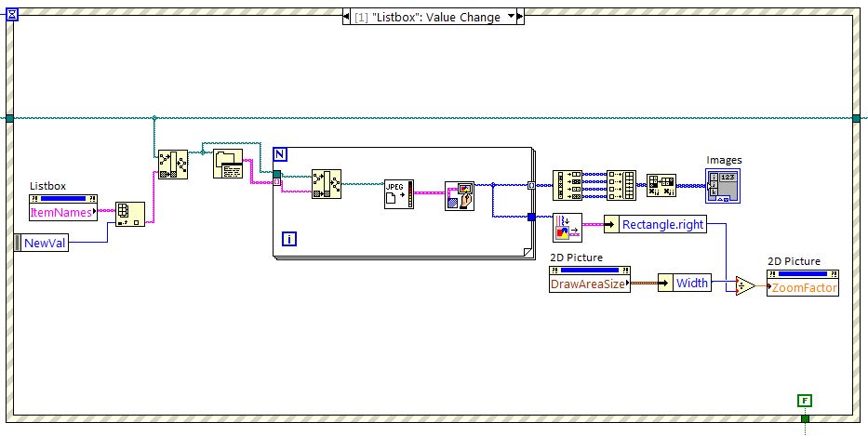Select the Index Array function after ItemNames
Viewport: 868px width, 436px height.
130,214
